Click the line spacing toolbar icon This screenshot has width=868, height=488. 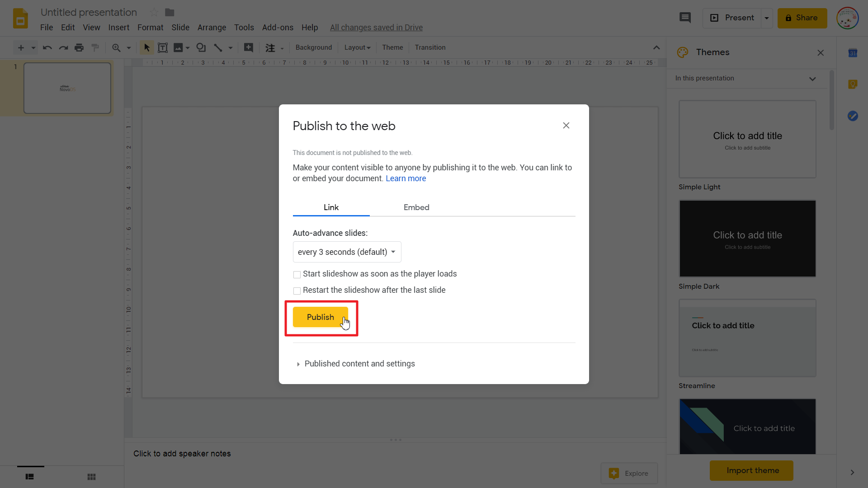[x=270, y=48]
